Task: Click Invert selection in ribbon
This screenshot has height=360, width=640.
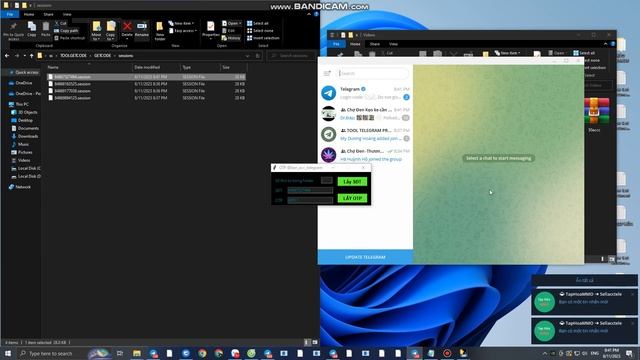Action: pyautogui.click(x=263, y=38)
